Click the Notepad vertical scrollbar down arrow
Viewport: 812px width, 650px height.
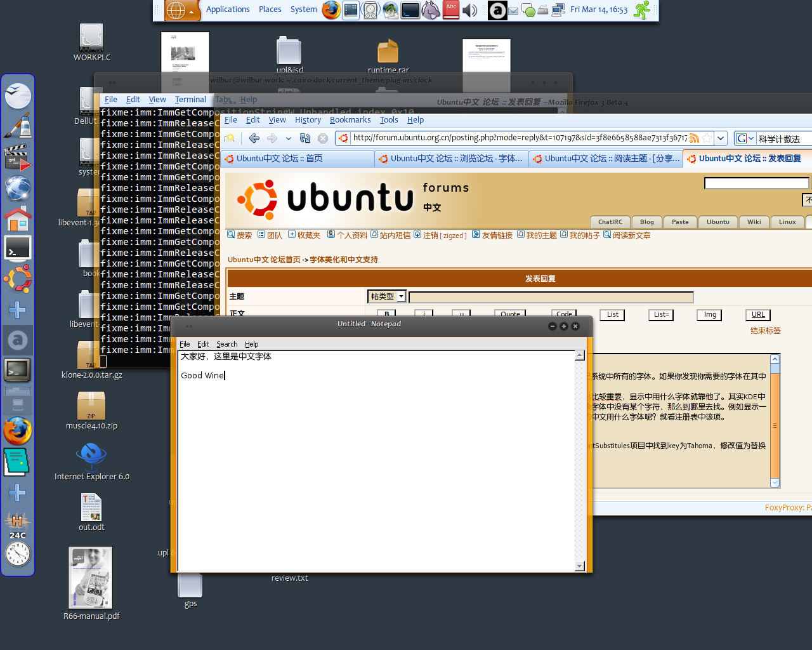click(579, 566)
